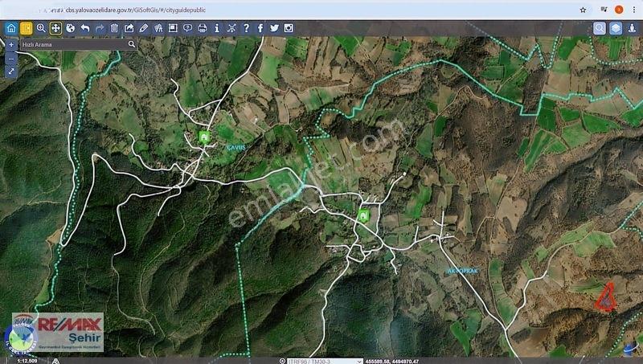Screen dimensions: 643x364
Task: Click the coordinates readout 455589,58, 4494970,47
Action: pyautogui.click(x=392, y=361)
